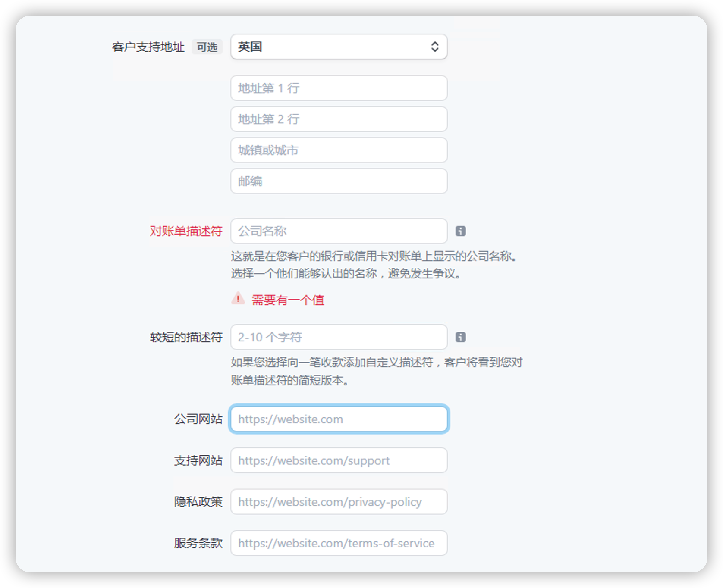
Task: Click into 地址第 2 行 field
Action: point(339,119)
